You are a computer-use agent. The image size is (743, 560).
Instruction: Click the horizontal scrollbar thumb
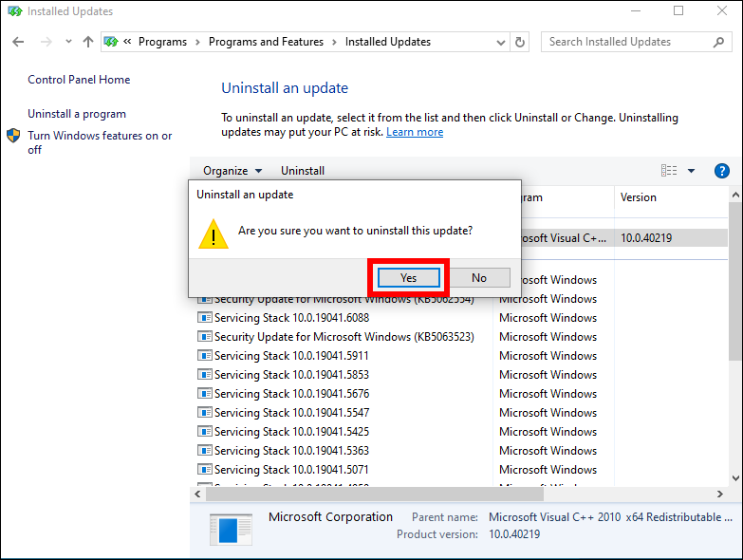coord(374,495)
